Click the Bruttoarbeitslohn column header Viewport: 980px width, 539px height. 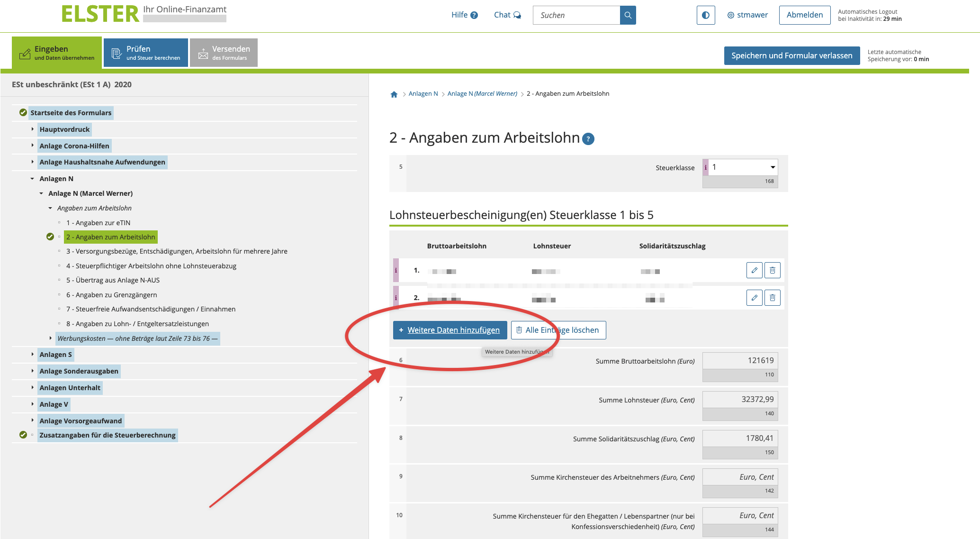point(457,246)
